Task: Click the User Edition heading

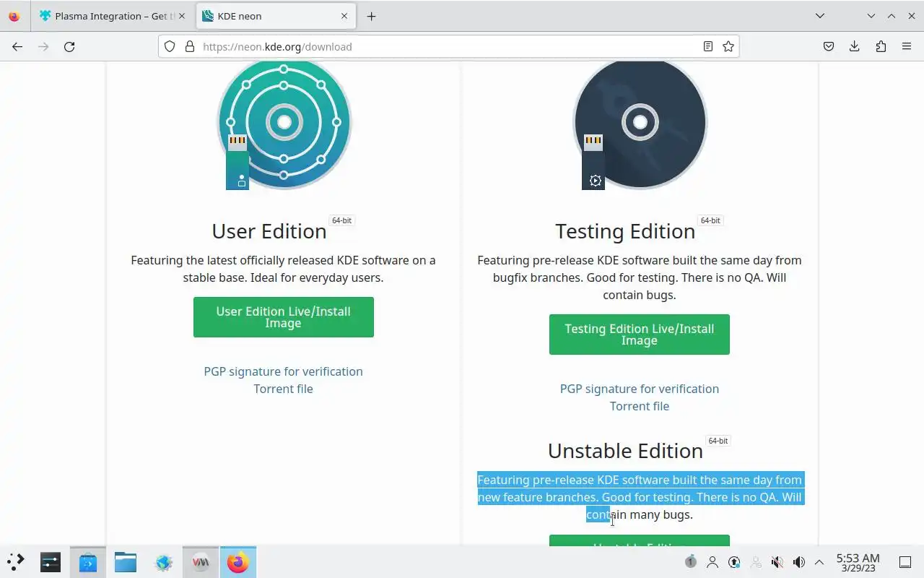Action: pos(269,231)
